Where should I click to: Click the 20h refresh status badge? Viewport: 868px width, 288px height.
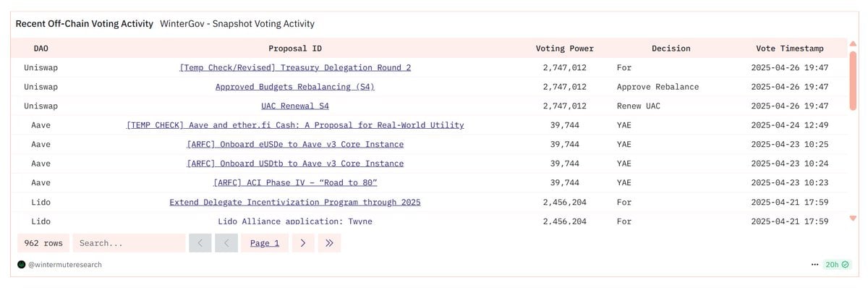[837, 265]
